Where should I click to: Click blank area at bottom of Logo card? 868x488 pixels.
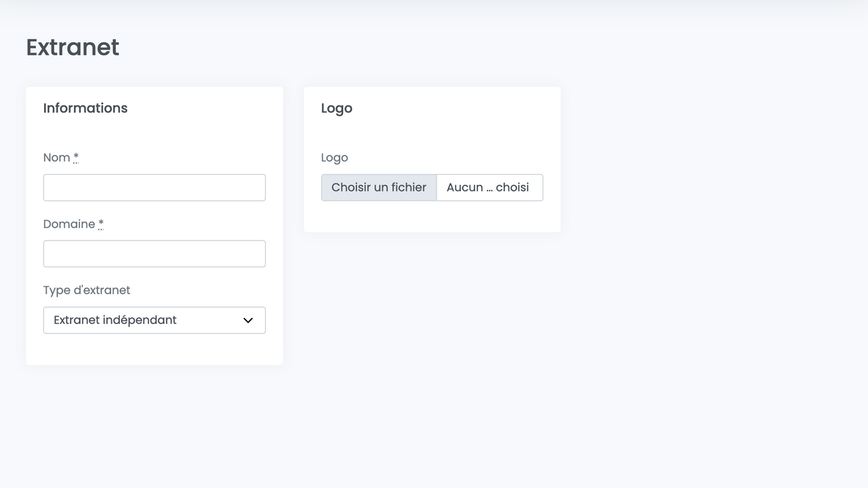tap(432, 218)
